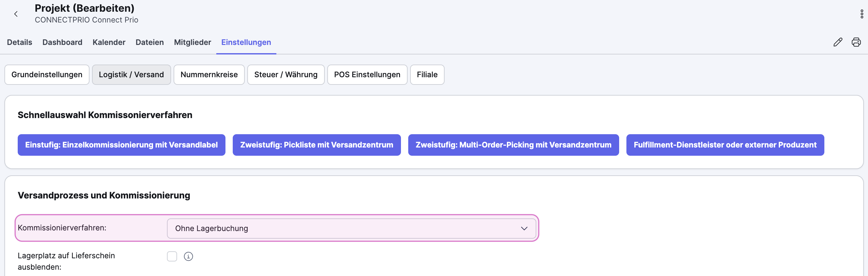This screenshot has height=276, width=868.
Task: Choose Einstufig: Einzelkommissionierung mit Versandlabel
Action: [x=121, y=145]
